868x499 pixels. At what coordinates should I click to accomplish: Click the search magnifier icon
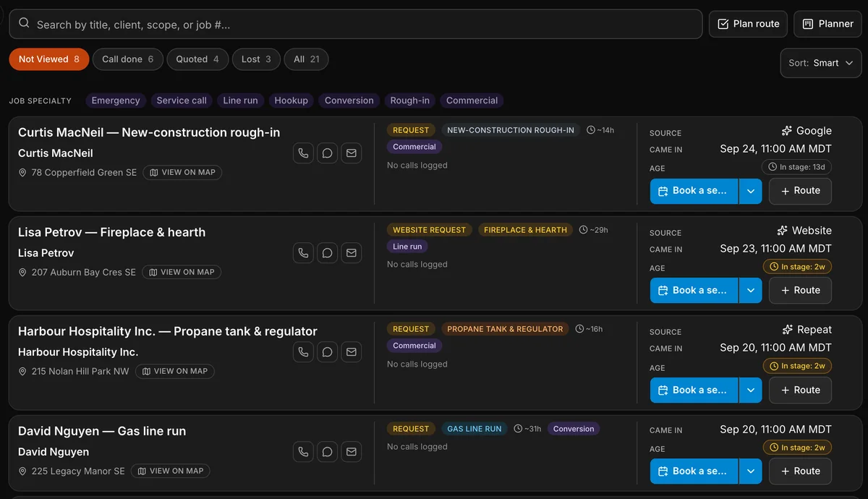click(24, 24)
